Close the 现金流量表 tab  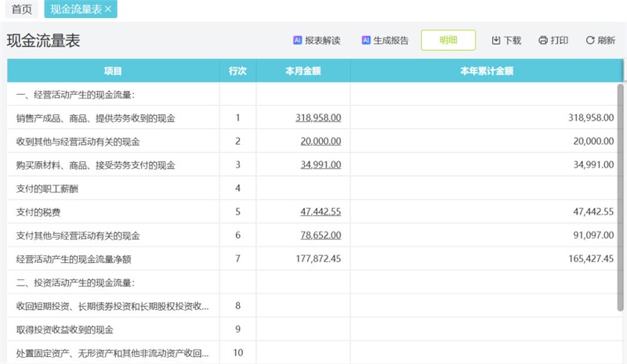click(108, 9)
